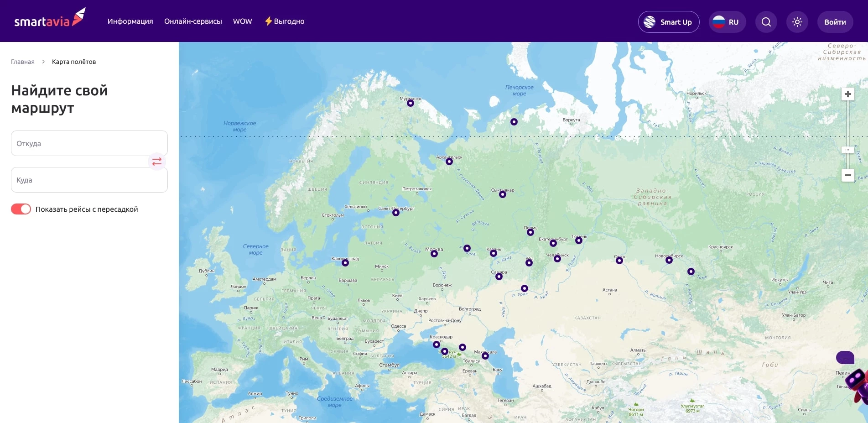Open the Smart Up program page
868x423 pixels.
pos(675,21)
